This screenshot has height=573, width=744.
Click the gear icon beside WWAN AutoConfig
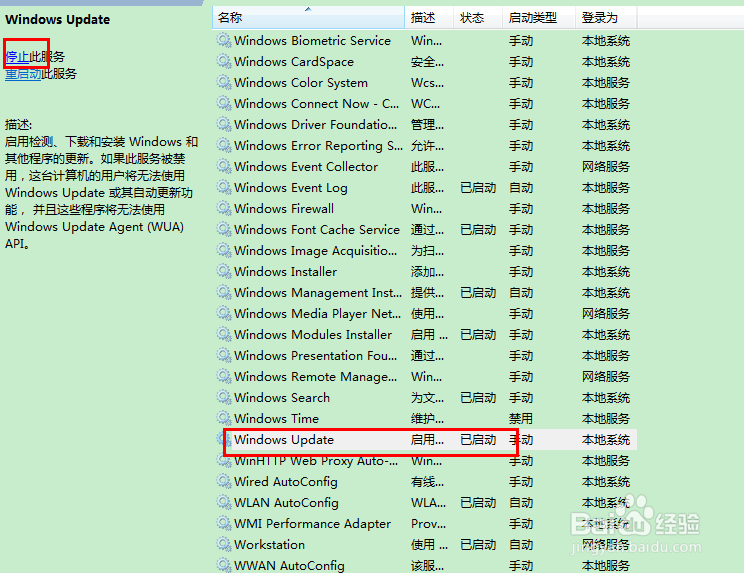tap(223, 565)
